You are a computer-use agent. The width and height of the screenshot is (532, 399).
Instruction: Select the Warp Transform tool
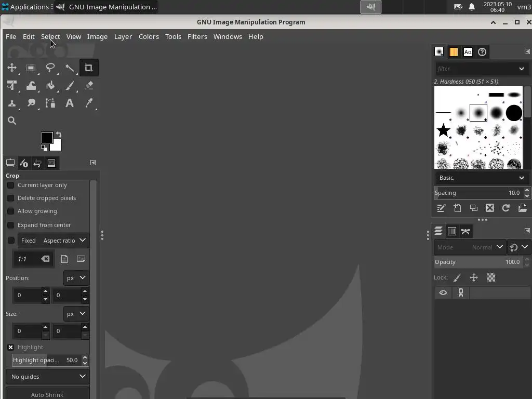coord(31,85)
